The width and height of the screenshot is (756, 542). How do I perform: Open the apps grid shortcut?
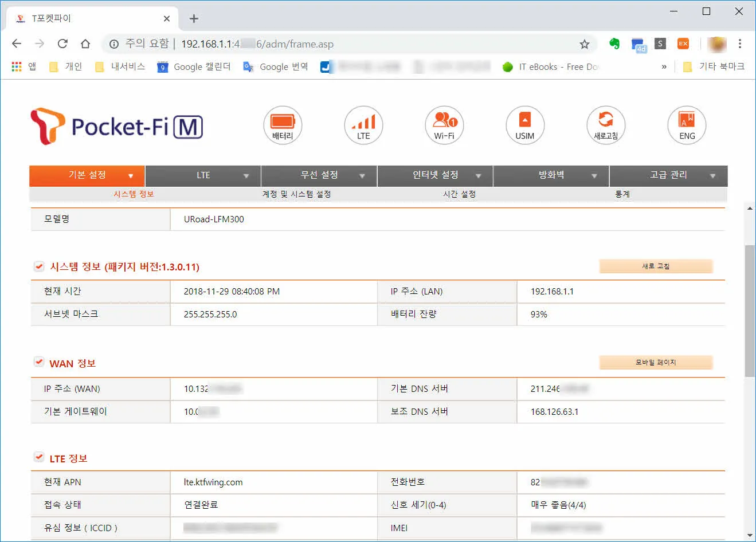pos(17,66)
